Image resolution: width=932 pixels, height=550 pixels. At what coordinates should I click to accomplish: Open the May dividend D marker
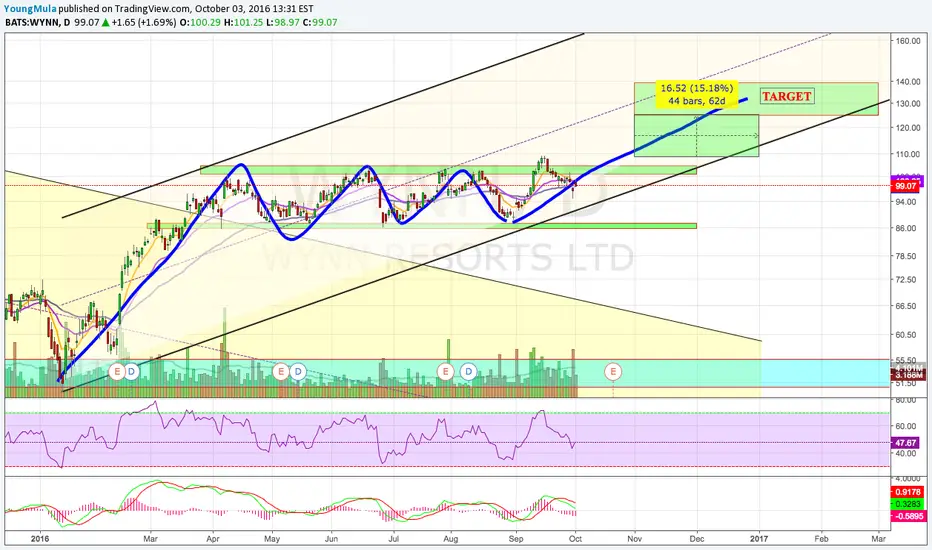click(297, 372)
